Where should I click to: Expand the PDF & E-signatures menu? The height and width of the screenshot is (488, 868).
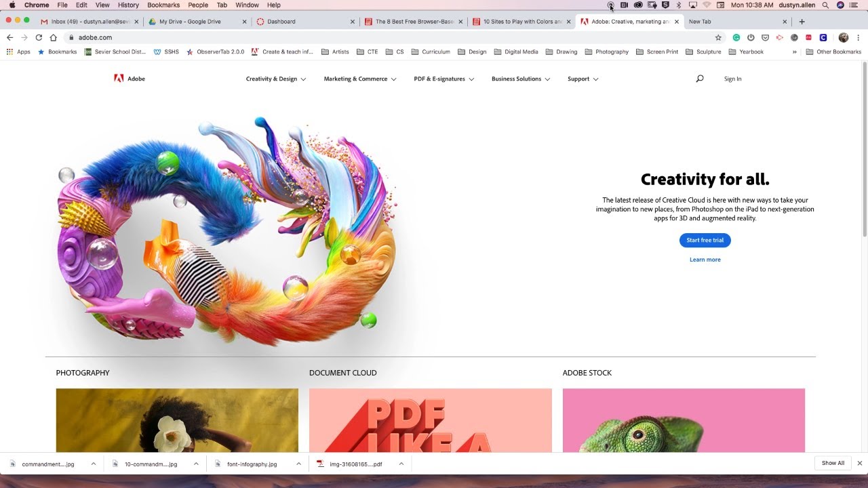(x=444, y=79)
